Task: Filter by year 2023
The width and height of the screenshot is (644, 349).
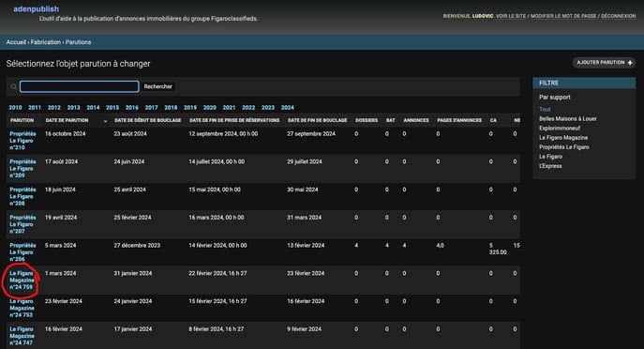Action: (x=268, y=107)
